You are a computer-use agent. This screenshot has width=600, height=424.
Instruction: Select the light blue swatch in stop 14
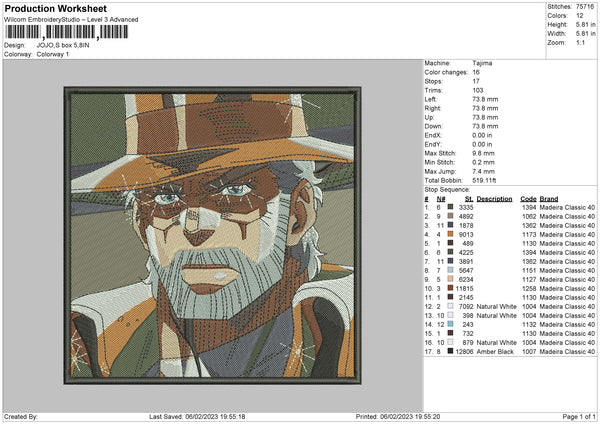tap(451, 324)
